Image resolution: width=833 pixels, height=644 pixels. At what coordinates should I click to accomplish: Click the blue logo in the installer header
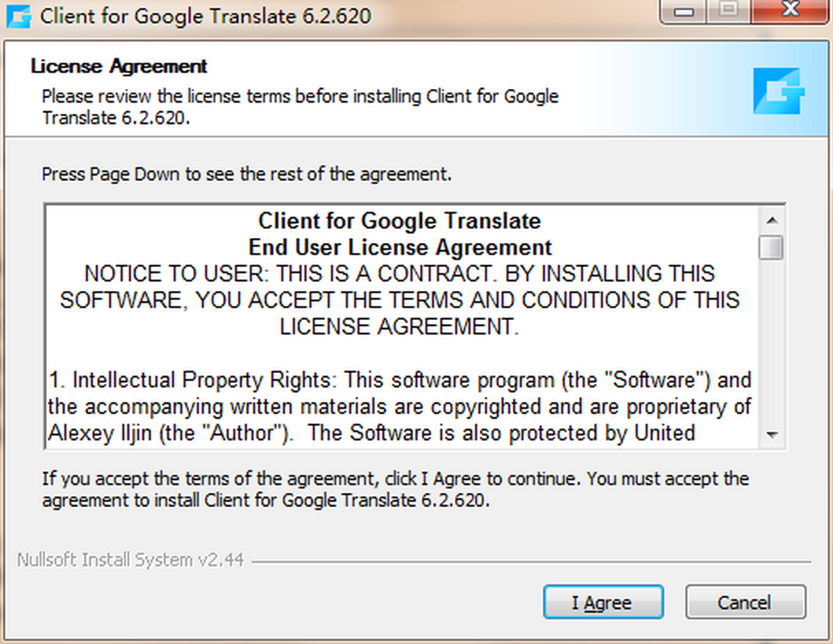777,91
